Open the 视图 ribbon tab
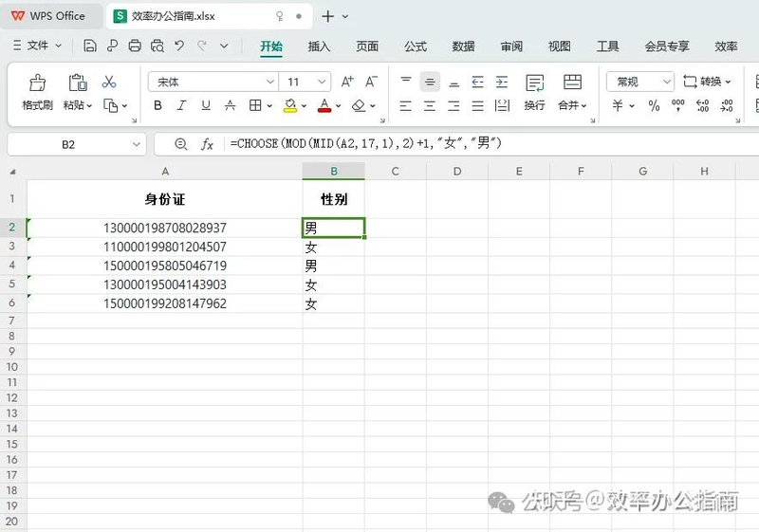This screenshot has height=532, width=759. [x=560, y=46]
